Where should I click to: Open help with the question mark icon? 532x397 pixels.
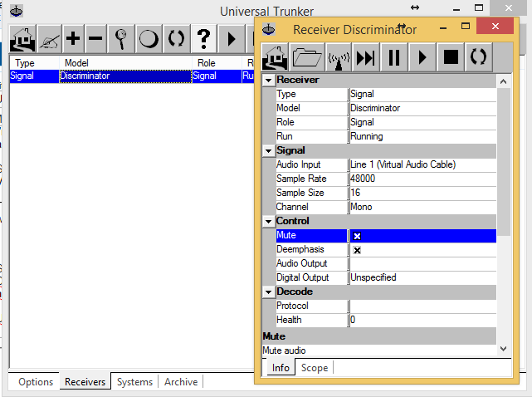tap(204, 39)
